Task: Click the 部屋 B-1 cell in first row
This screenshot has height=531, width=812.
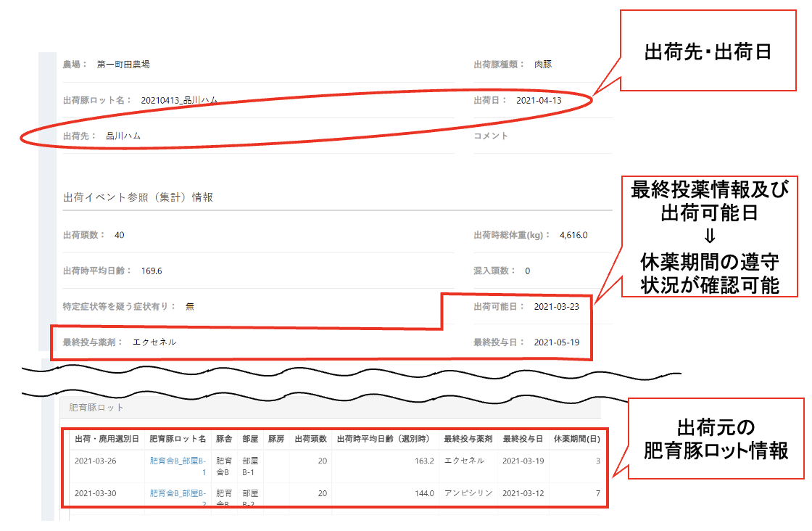Action: pos(249,466)
